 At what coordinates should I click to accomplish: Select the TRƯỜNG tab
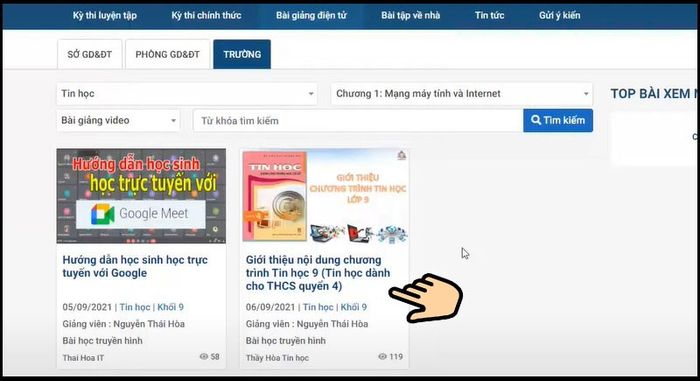(242, 54)
